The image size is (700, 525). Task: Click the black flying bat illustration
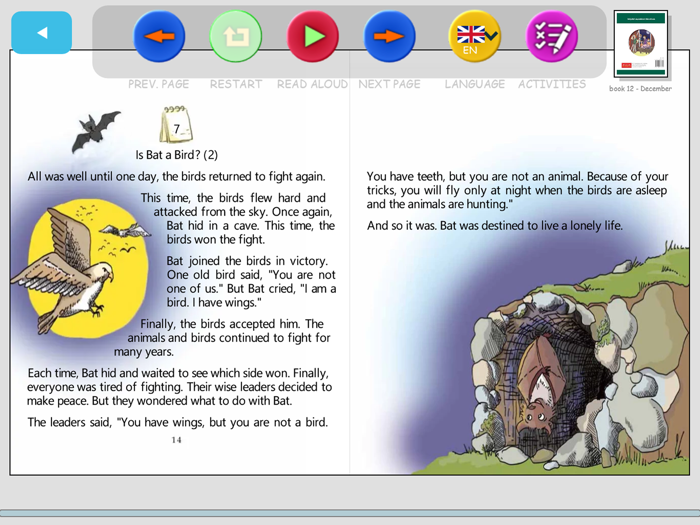[x=96, y=131]
